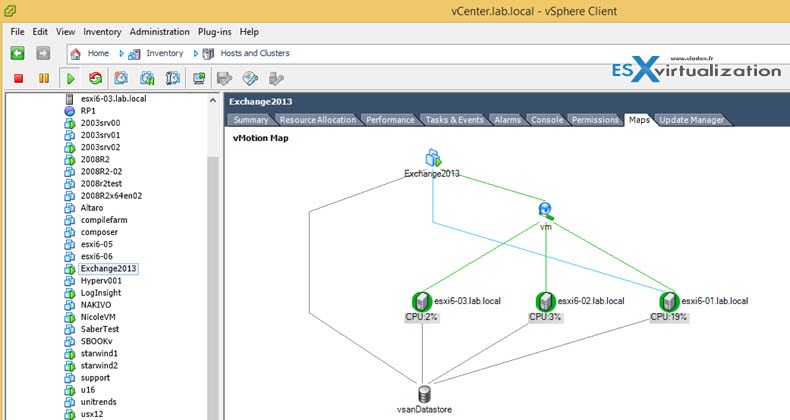Image resolution: width=790 pixels, height=420 pixels.
Task: Open the View menu
Action: (65, 32)
